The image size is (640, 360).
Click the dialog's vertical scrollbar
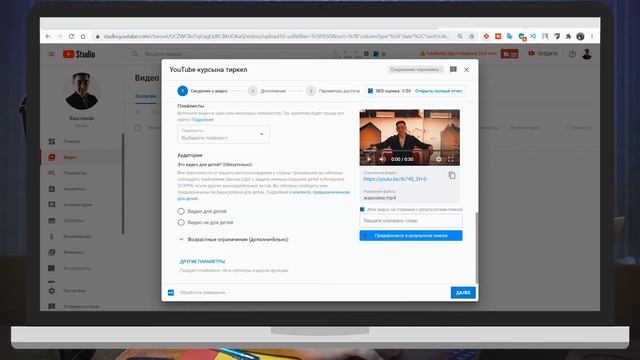click(x=476, y=247)
